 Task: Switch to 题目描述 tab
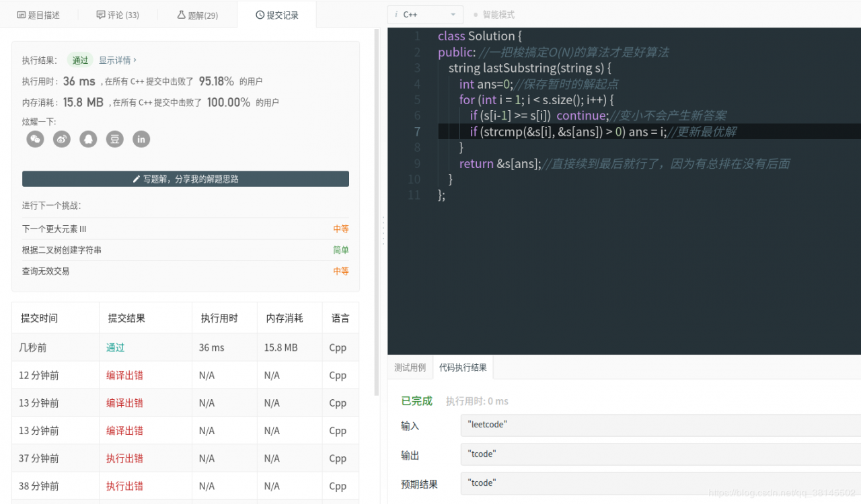pos(39,15)
